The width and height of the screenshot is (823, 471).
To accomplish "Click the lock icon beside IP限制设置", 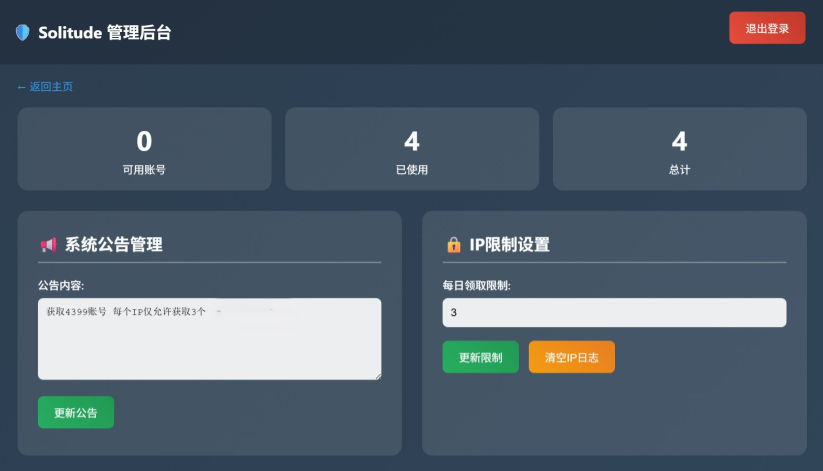I will click(x=453, y=244).
